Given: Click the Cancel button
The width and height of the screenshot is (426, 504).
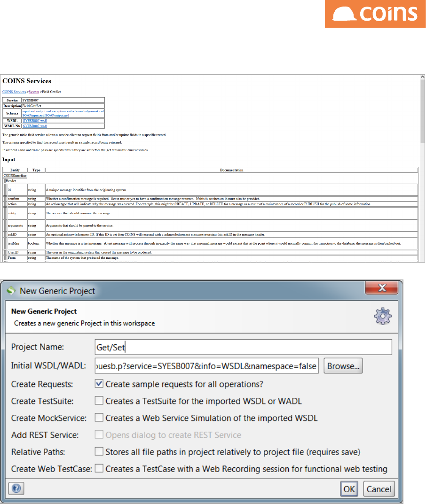Looking at the screenshot, I should 379,489.
